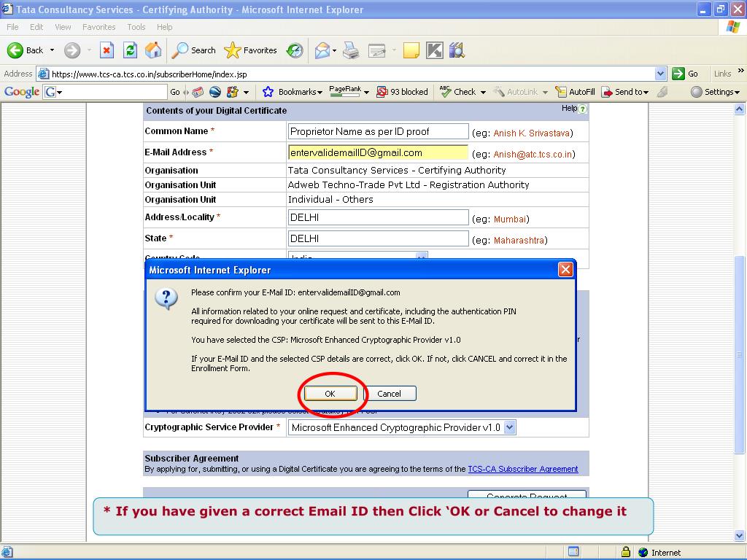Click the AutoFill button
This screenshot has width=747, height=560.
click(x=575, y=92)
